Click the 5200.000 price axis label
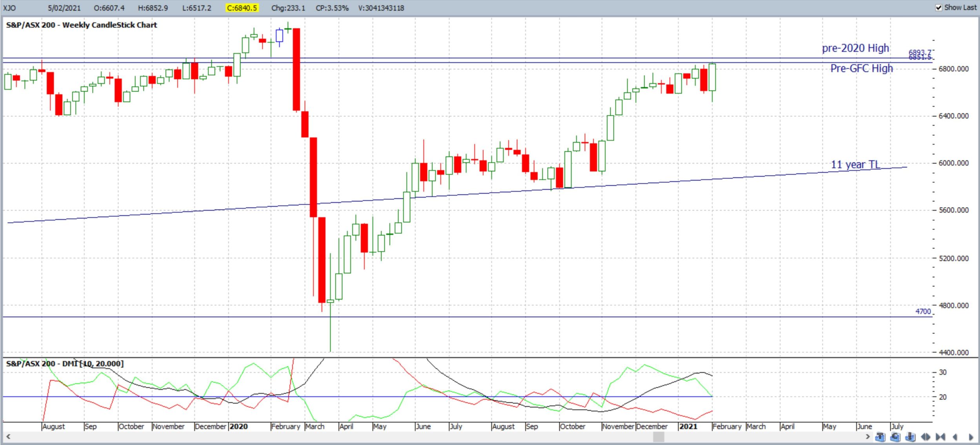This screenshot has width=980, height=445. click(953, 258)
